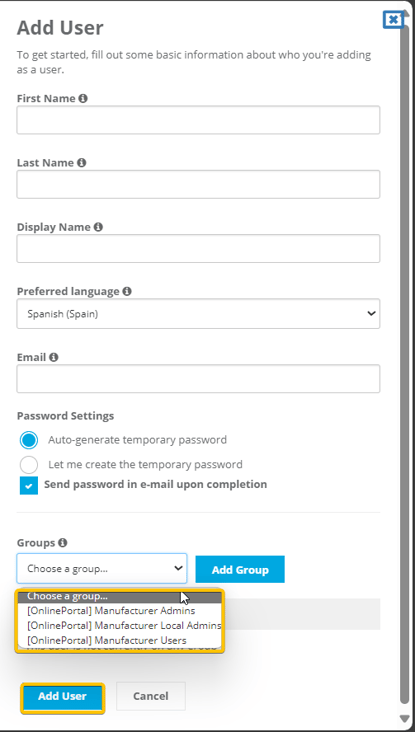Uncheck Send password in e-mail upon completion
This screenshot has height=732, width=415.
click(29, 486)
